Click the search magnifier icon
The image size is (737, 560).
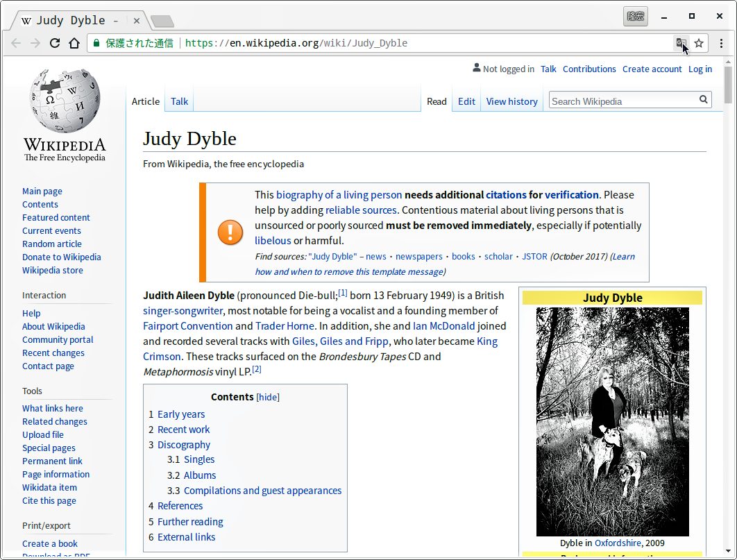click(x=703, y=100)
